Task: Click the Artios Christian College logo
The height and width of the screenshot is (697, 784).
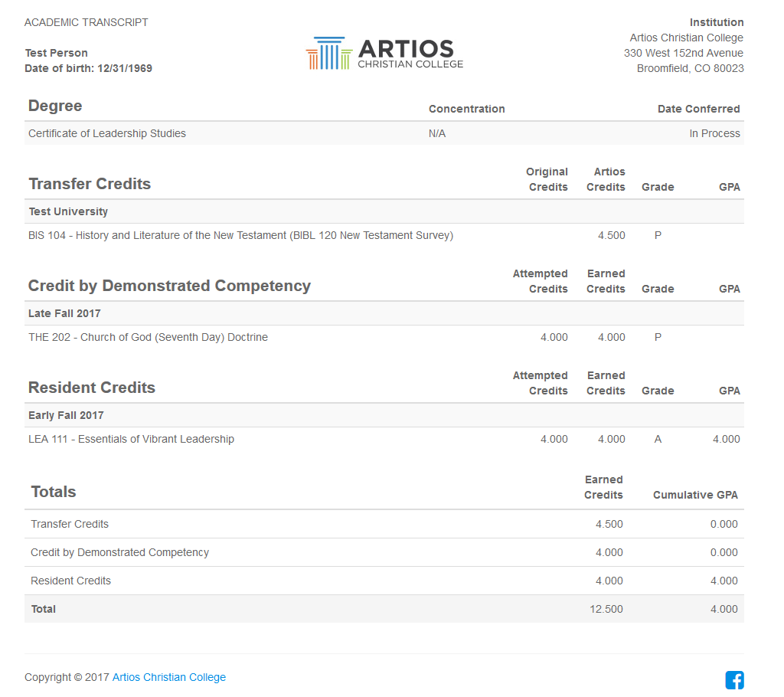Action: coord(384,54)
